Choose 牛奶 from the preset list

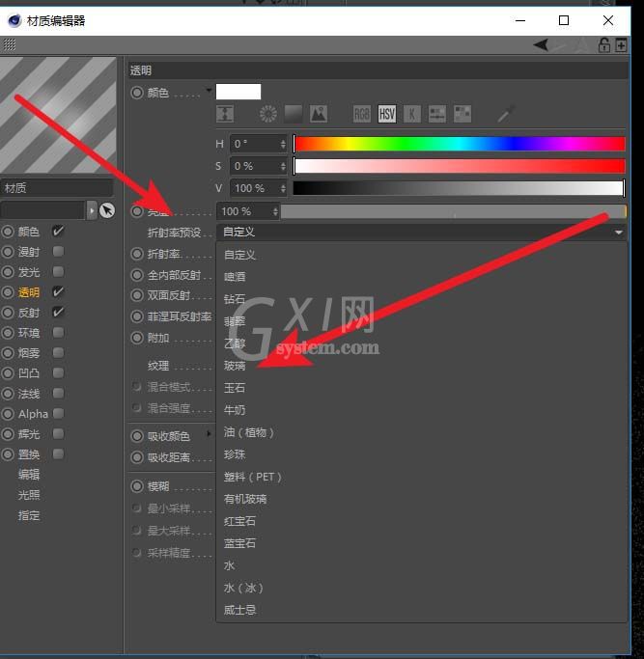(x=235, y=410)
